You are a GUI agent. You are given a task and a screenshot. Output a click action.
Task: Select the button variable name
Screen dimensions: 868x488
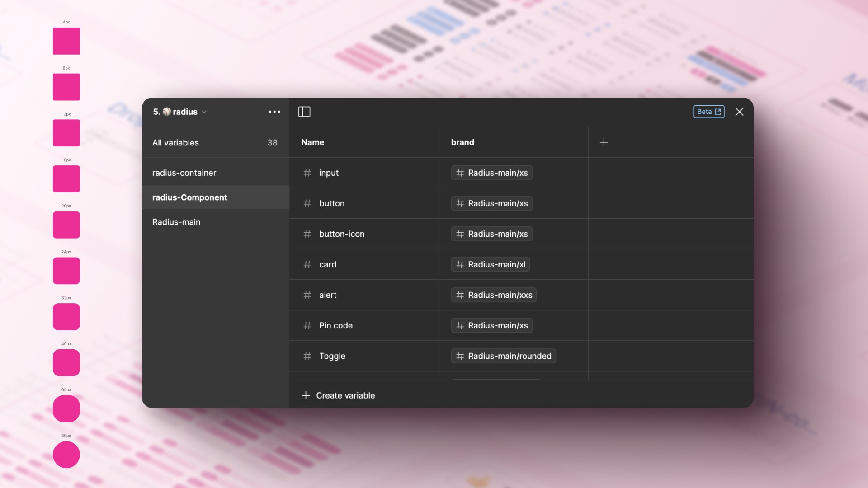[x=332, y=203]
